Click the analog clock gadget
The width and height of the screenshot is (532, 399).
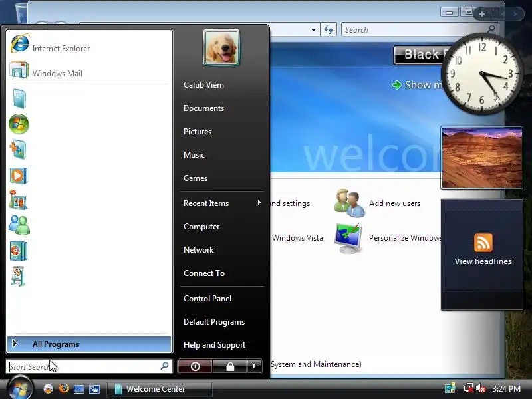(x=481, y=74)
